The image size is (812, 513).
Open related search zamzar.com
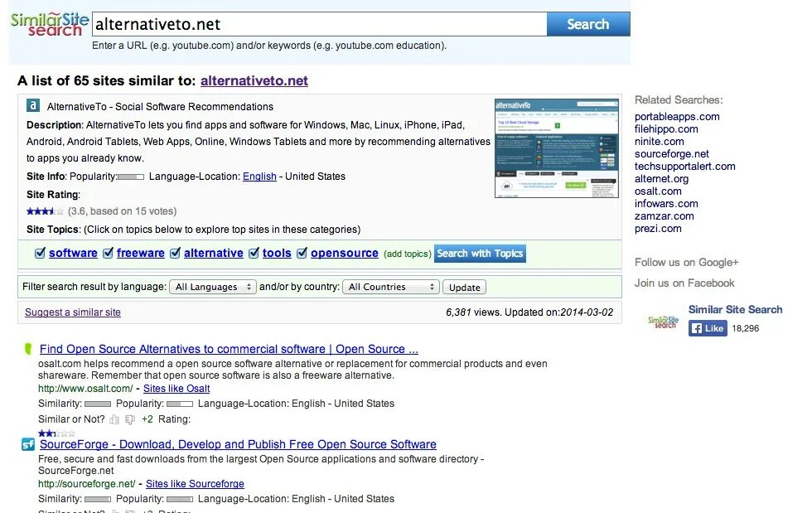664,216
